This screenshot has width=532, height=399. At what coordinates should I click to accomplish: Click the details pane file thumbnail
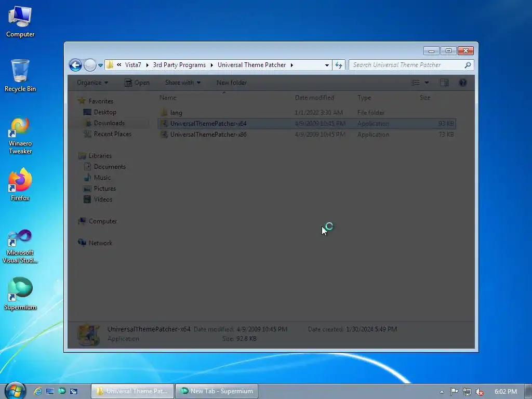click(x=88, y=335)
